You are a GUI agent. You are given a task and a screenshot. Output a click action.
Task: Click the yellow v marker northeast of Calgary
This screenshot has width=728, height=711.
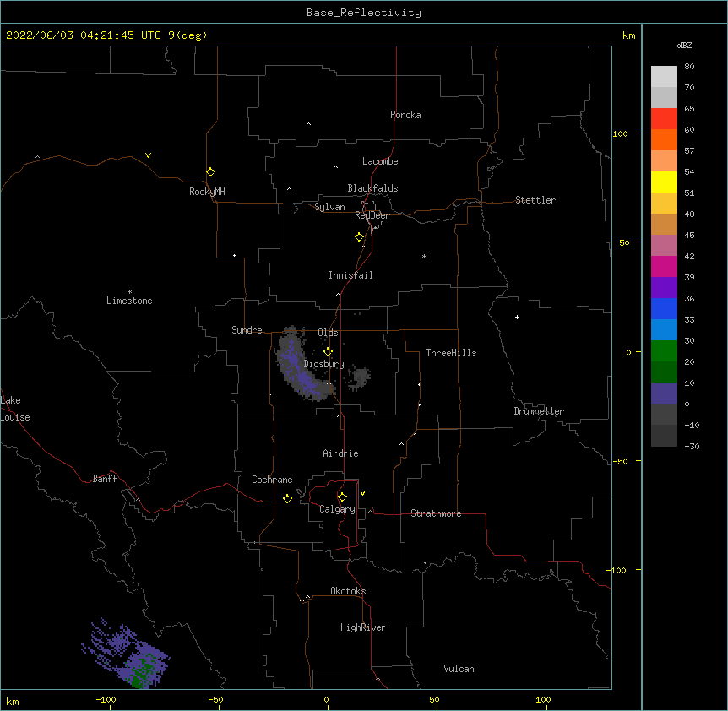tap(362, 493)
